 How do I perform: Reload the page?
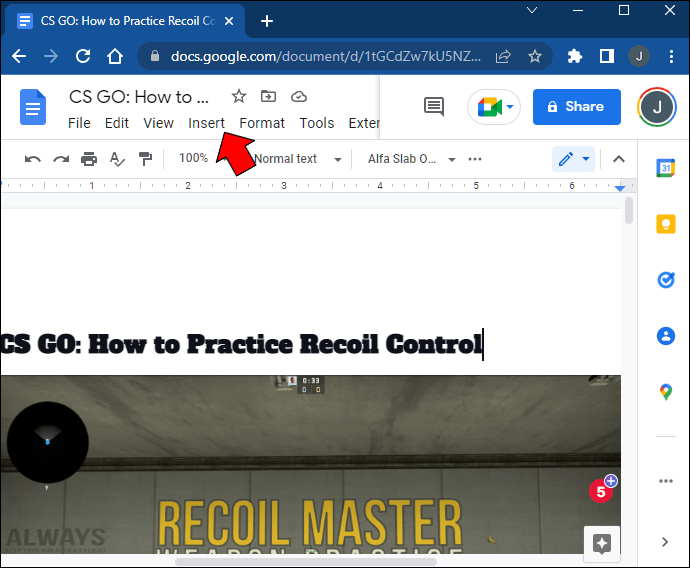coord(83,56)
